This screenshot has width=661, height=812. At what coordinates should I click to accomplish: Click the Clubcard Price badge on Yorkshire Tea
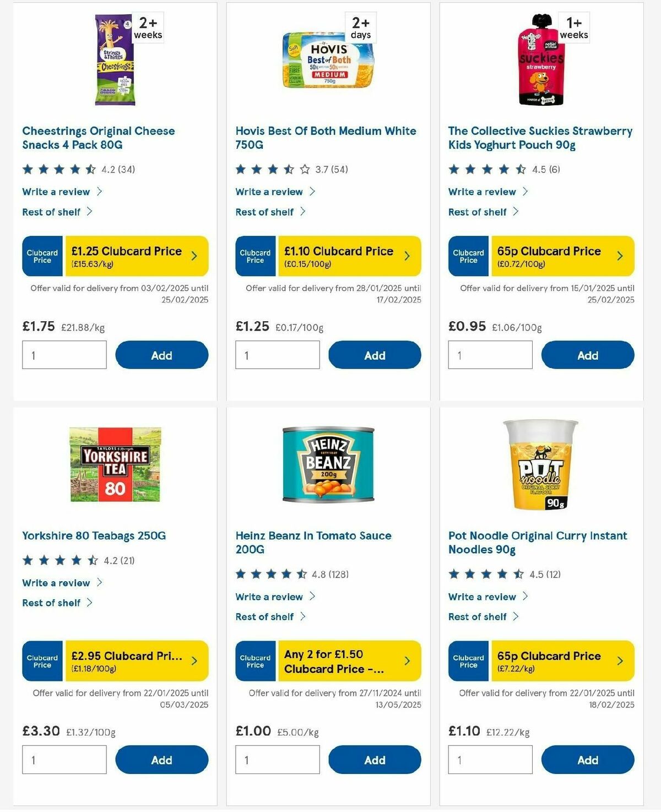42,661
